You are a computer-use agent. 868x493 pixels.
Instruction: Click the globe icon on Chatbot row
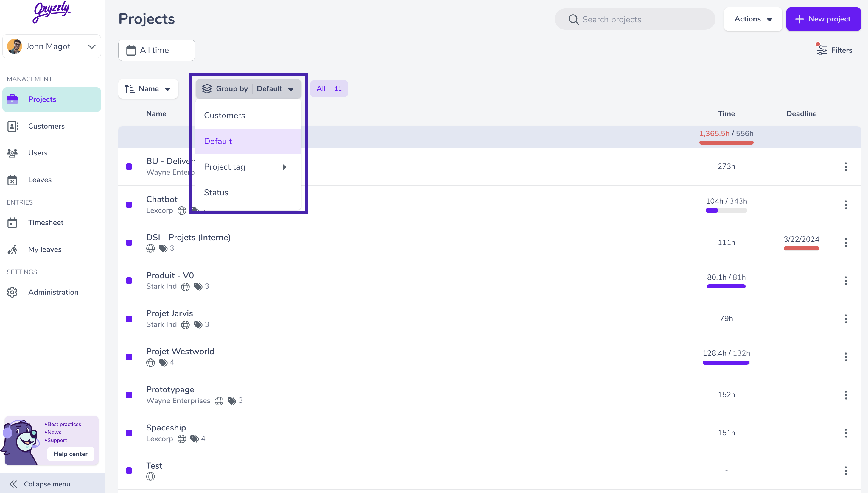tap(182, 210)
